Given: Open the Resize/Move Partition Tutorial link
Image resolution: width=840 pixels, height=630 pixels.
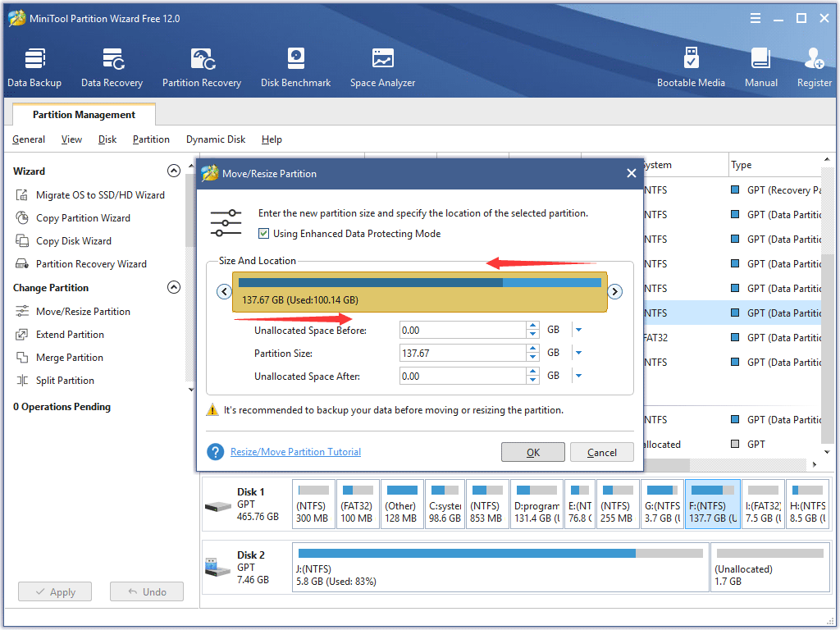Looking at the screenshot, I should tap(295, 452).
